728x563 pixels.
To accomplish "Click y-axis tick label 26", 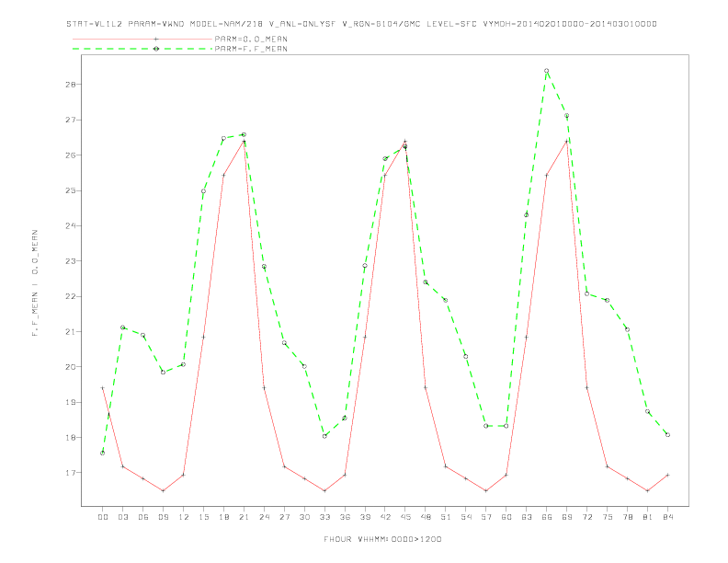I will click(x=71, y=155).
